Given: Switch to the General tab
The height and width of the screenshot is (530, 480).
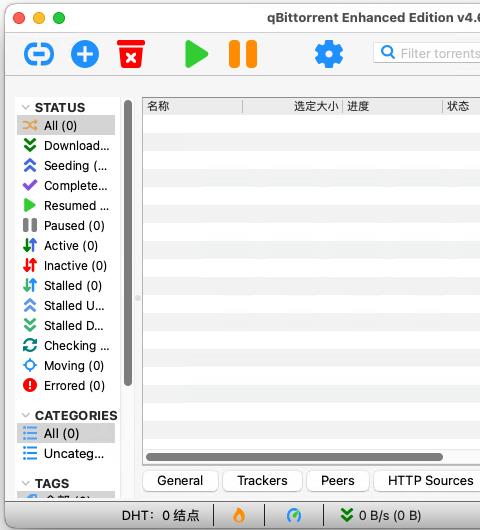Looking at the screenshot, I should [x=180, y=480].
